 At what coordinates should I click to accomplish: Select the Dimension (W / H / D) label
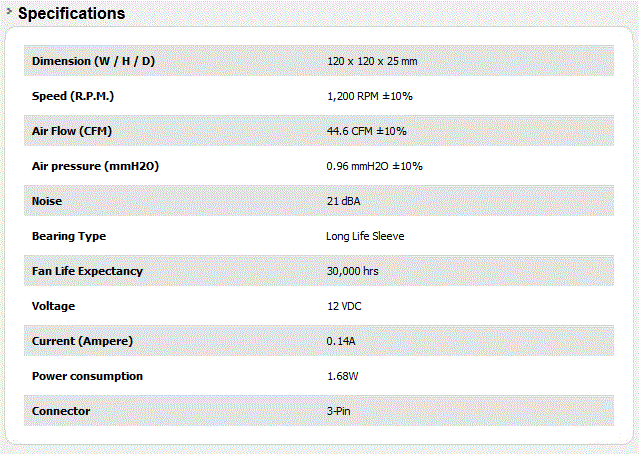[x=93, y=61]
